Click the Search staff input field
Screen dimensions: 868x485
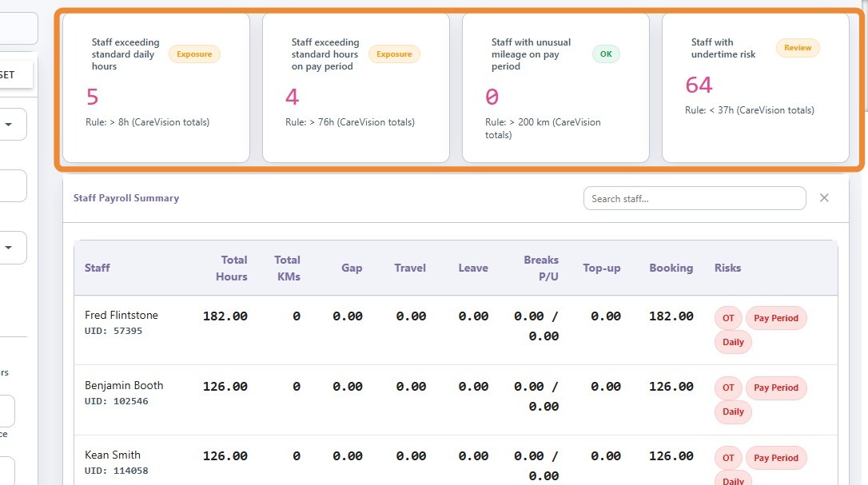694,198
